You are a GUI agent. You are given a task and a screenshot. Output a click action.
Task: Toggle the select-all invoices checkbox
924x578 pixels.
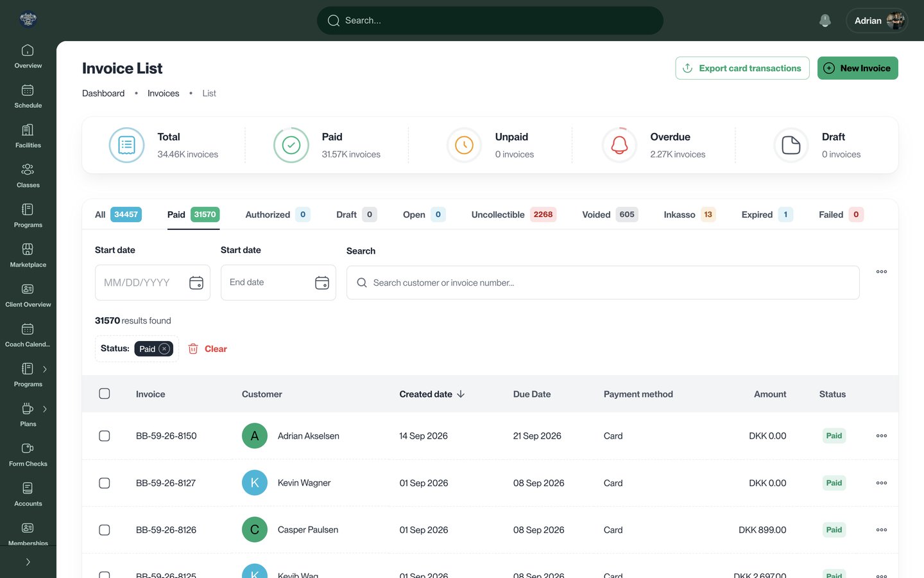pos(105,394)
